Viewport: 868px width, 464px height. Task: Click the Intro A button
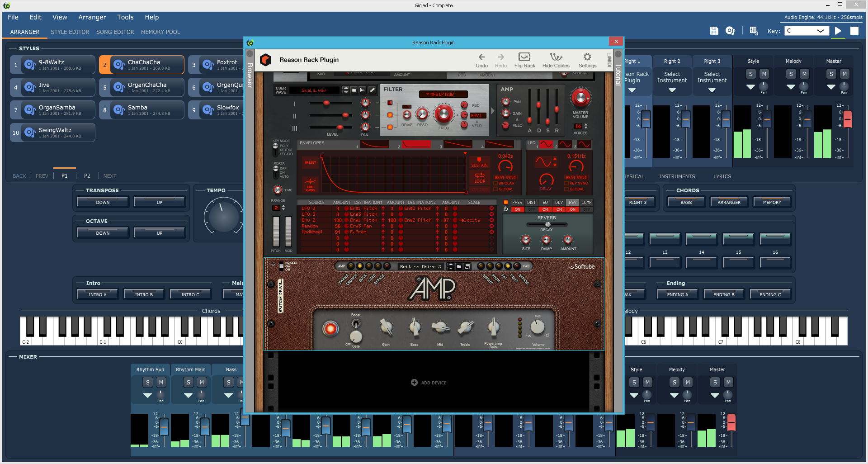click(x=98, y=294)
